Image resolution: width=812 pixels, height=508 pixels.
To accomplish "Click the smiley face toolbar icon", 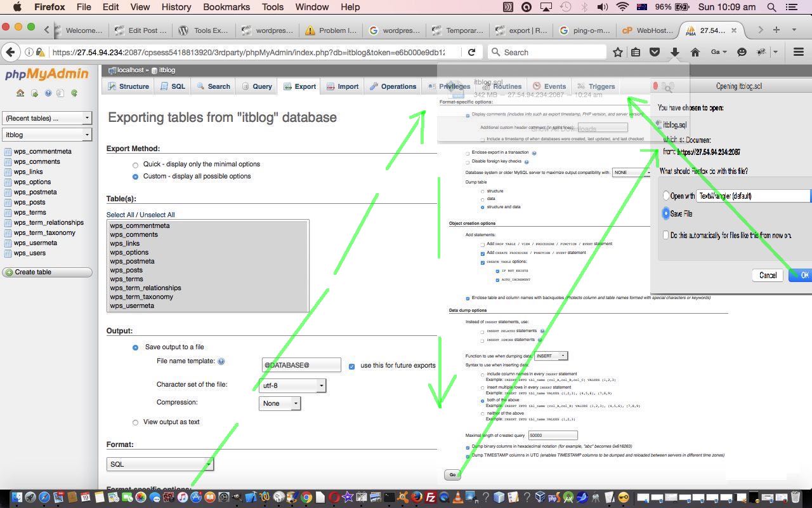I will coord(742,52).
